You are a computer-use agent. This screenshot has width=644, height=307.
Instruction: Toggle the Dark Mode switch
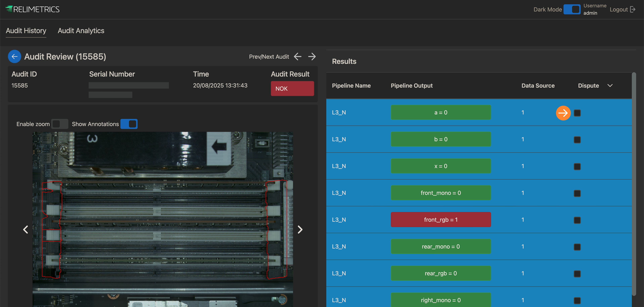572,10
